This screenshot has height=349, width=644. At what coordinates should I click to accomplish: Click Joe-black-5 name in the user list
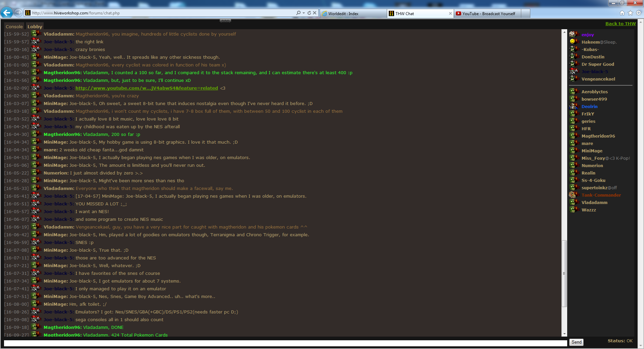tap(595, 71)
